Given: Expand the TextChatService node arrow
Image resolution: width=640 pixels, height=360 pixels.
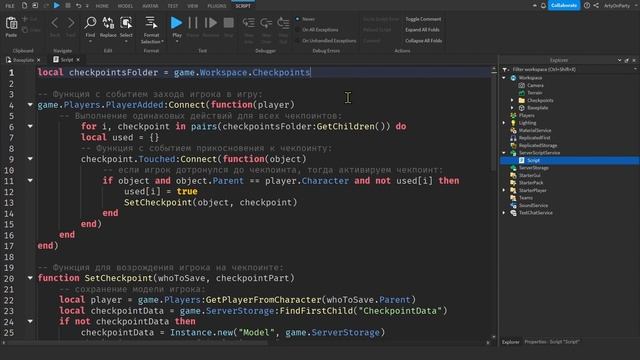Looking at the screenshot, I should pyautogui.click(x=504, y=213).
